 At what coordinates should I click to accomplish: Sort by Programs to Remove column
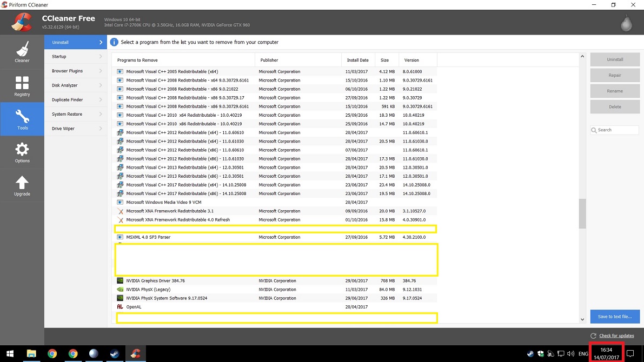coord(184,60)
